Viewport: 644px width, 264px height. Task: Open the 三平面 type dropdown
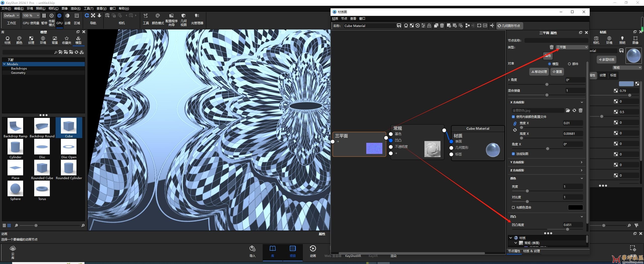click(x=572, y=47)
